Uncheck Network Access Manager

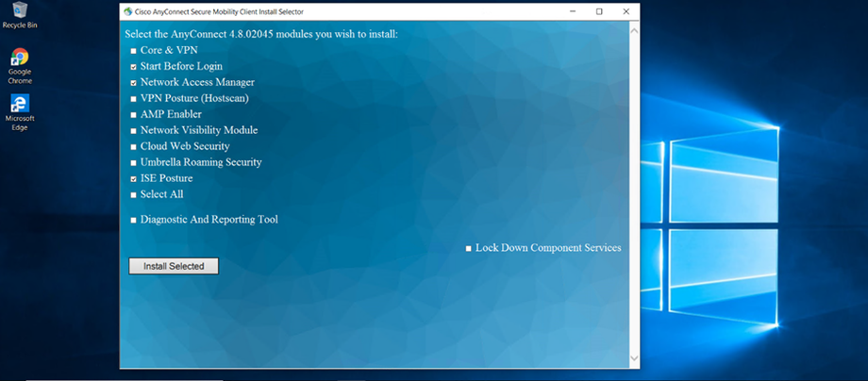pyautogui.click(x=133, y=83)
